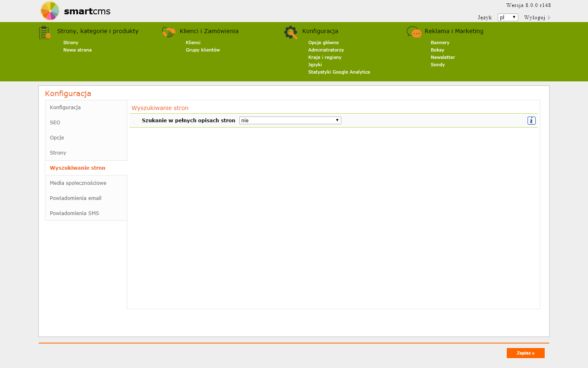Viewport: 588px width, 368px height.
Task: Click the Szukanie w pełnych opisach stron label
Action: click(x=188, y=121)
